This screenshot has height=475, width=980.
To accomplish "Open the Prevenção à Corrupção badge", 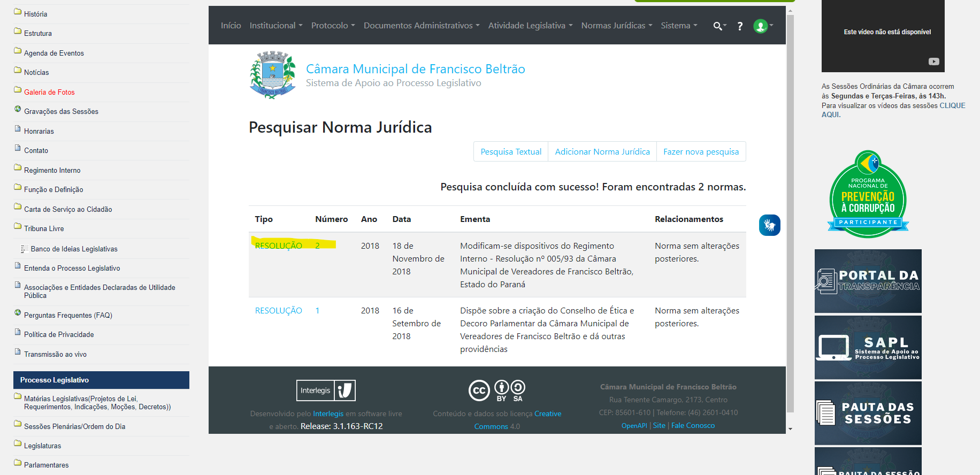I will click(x=868, y=195).
